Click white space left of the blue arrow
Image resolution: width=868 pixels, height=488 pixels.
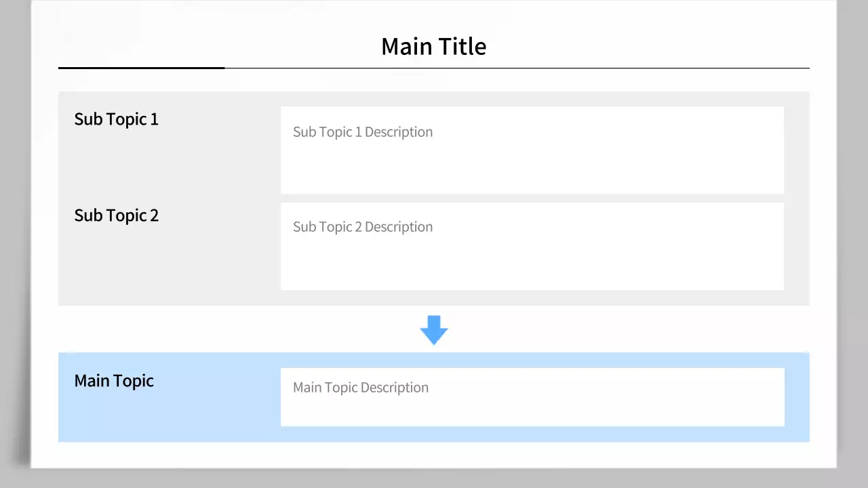click(237, 329)
